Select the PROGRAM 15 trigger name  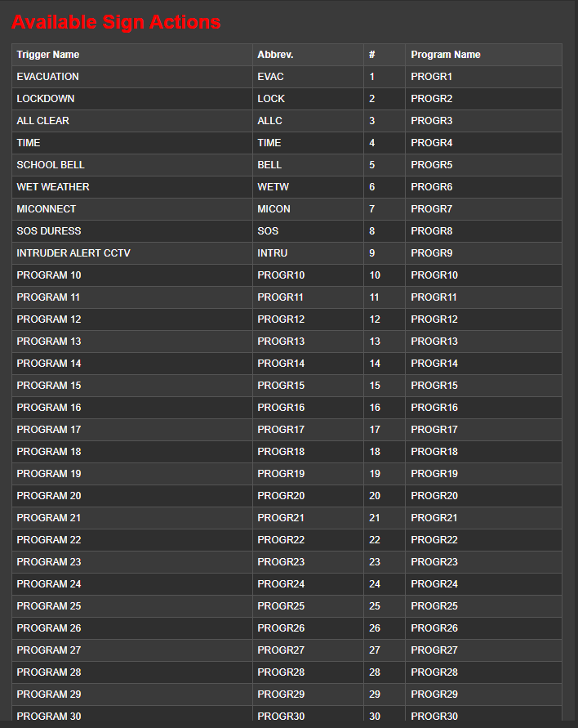49,386
